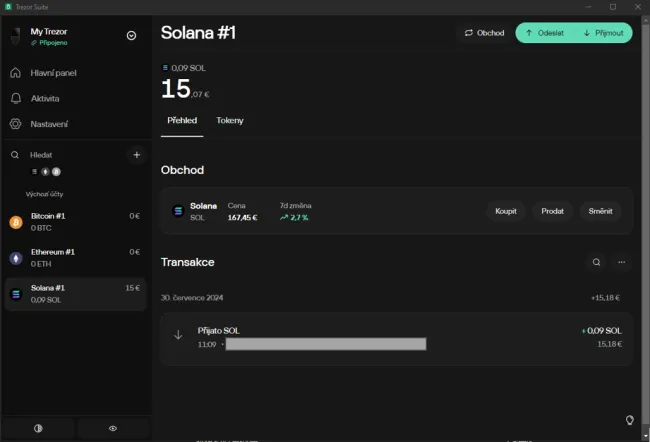Open the lightbulb tips icon
650x442 pixels.
pos(630,420)
